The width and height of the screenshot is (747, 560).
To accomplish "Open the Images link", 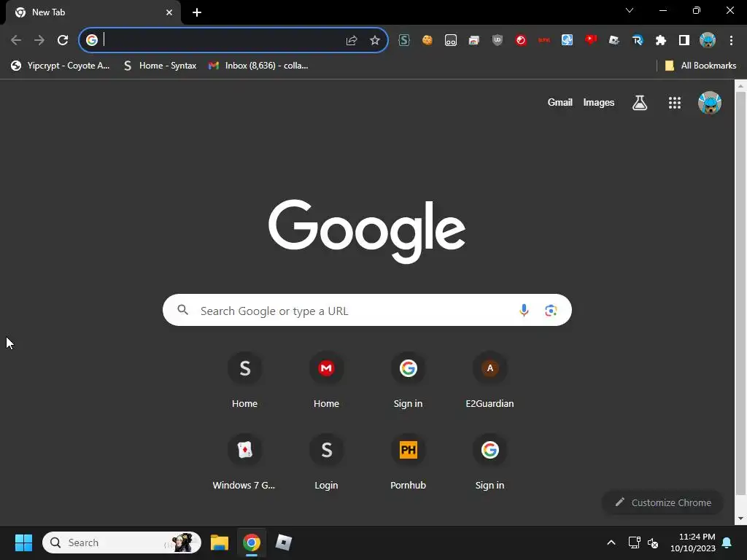I will 599,102.
